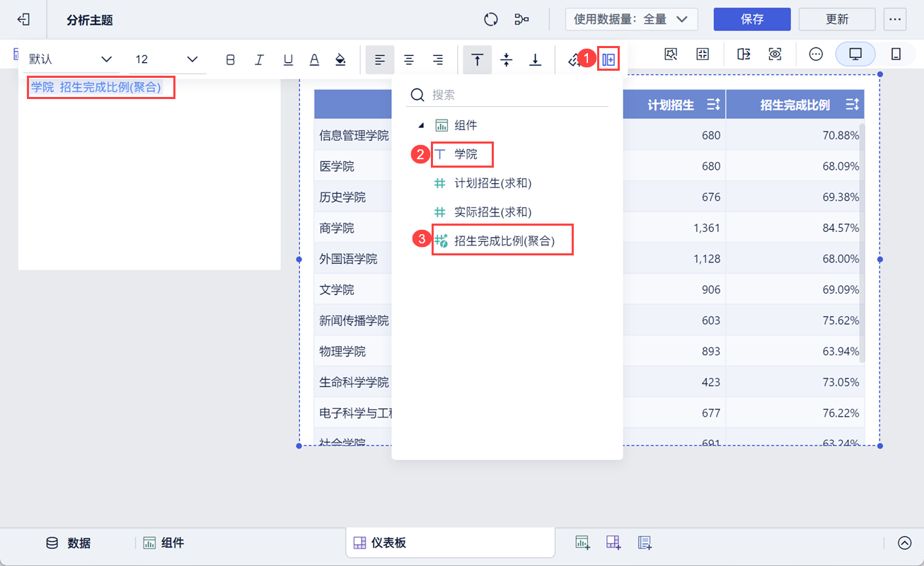
Task: Click the 1,361 value
Action: (x=708, y=228)
